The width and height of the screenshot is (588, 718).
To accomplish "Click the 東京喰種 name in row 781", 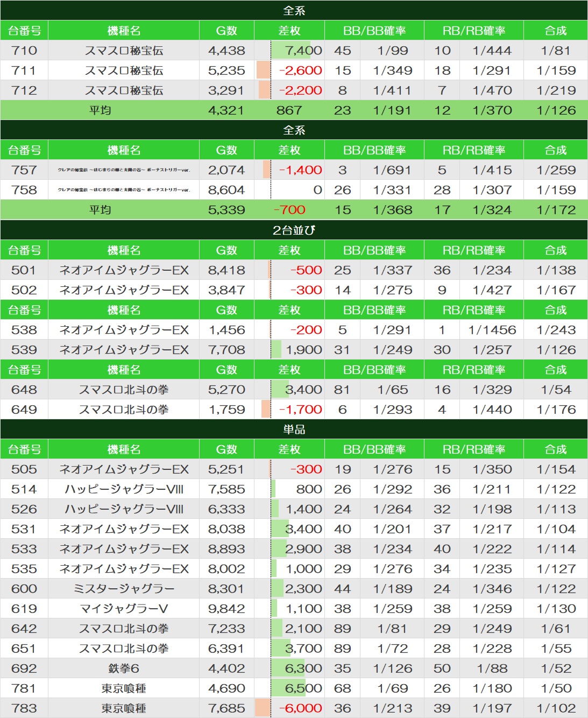I will [x=124, y=688].
